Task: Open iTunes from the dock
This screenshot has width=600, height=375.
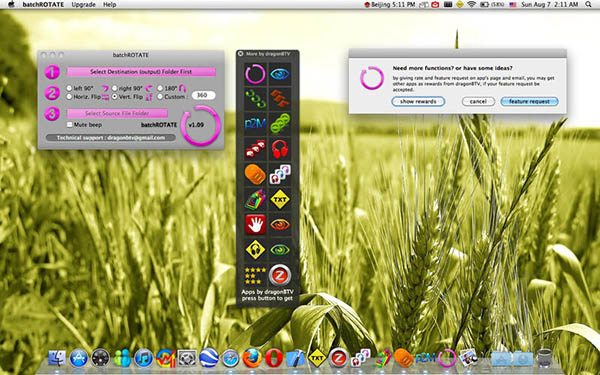Action: click(144, 359)
